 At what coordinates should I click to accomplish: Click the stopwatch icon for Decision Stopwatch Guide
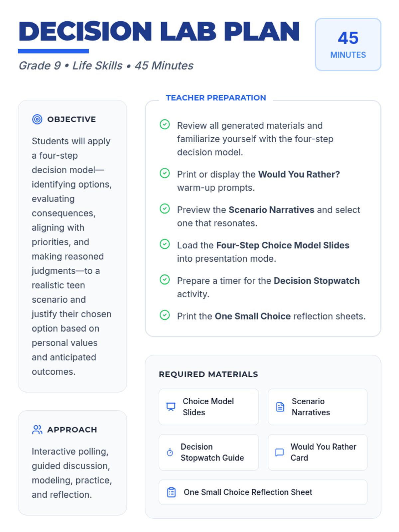pyautogui.click(x=170, y=452)
